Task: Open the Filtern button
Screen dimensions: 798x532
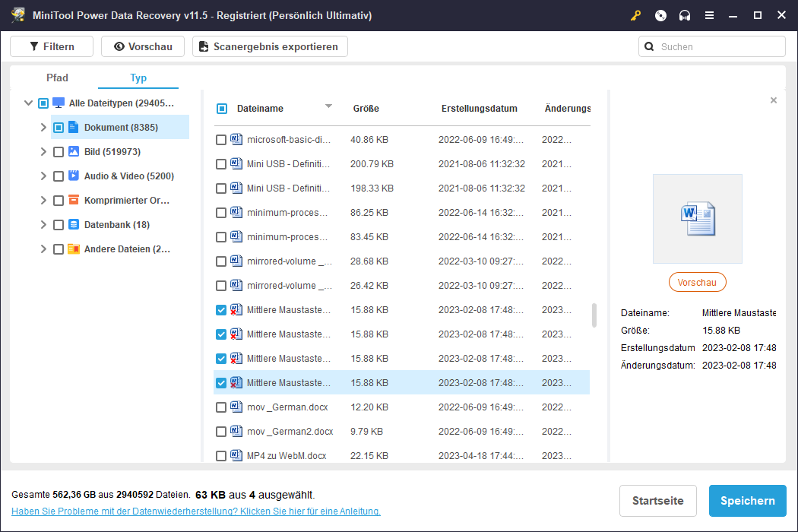Action: (52, 46)
